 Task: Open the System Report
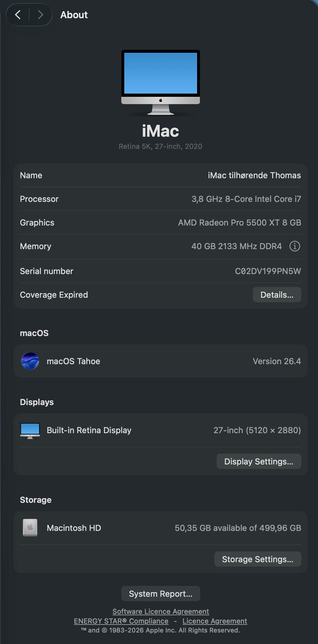tap(161, 594)
